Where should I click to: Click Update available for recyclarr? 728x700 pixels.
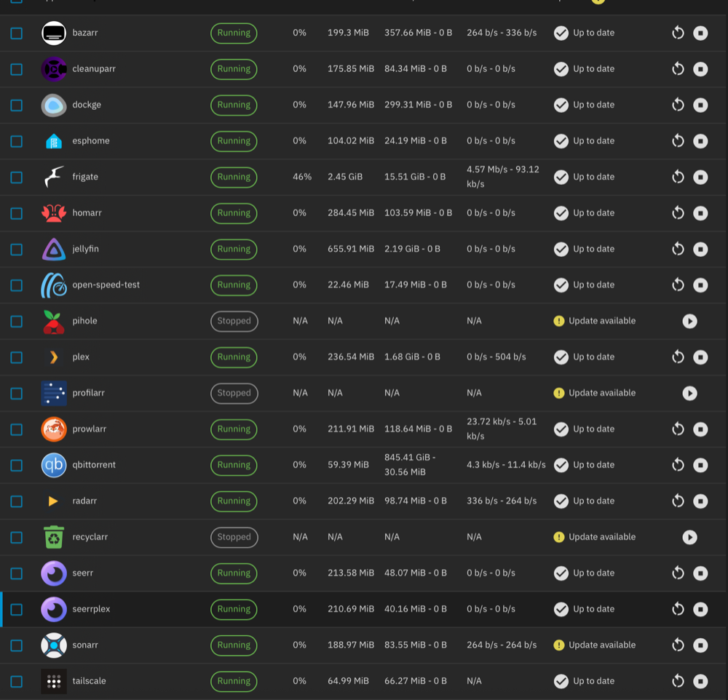coord(595,536)
